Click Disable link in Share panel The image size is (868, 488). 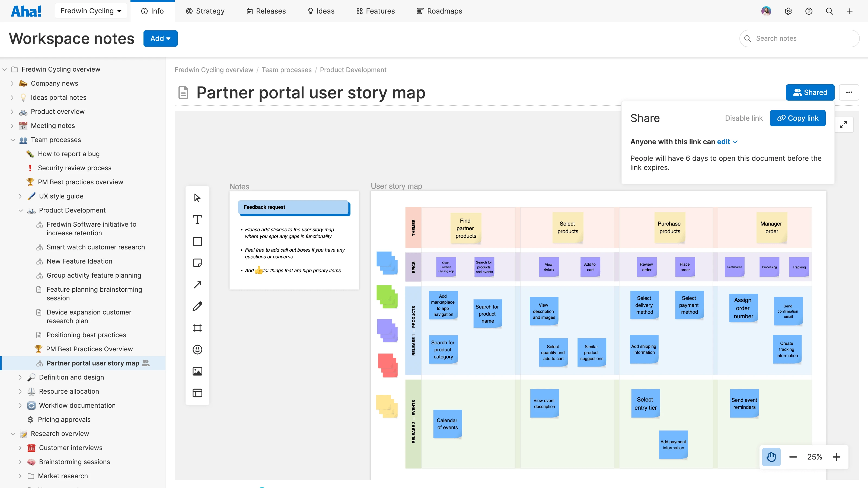[744, 118]
